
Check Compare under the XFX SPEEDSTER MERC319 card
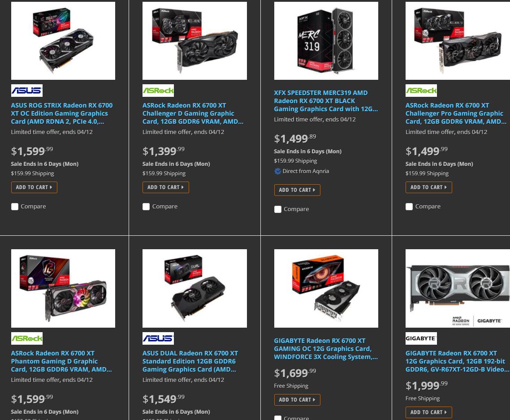278,209
